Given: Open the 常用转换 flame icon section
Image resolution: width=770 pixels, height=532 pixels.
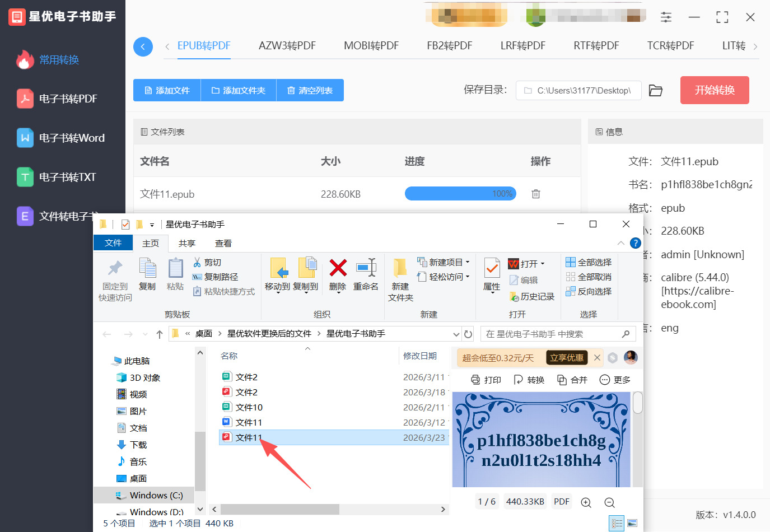Looking at the screenshot, I should [x=25, y=59].
